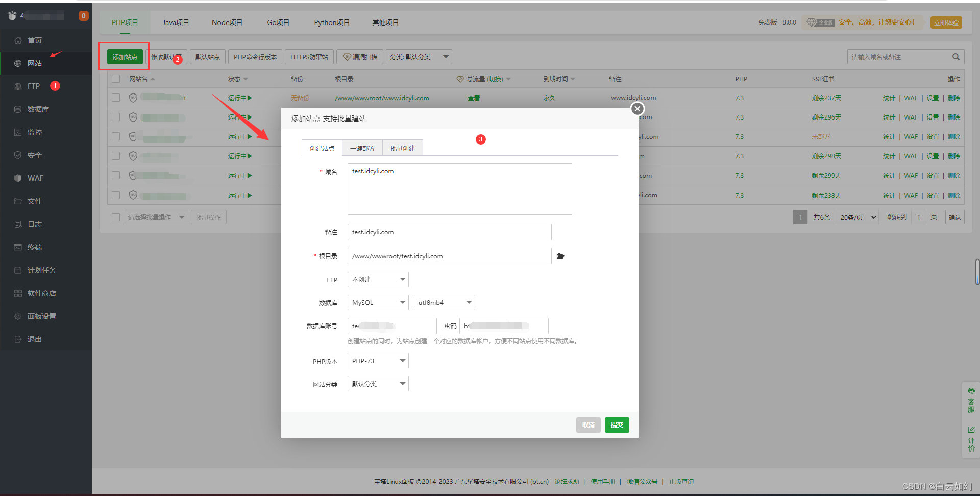Sort by 到期时间 column header
This screenshot has width=980, height=496.
pyautogui.click(x=559, y=79)
